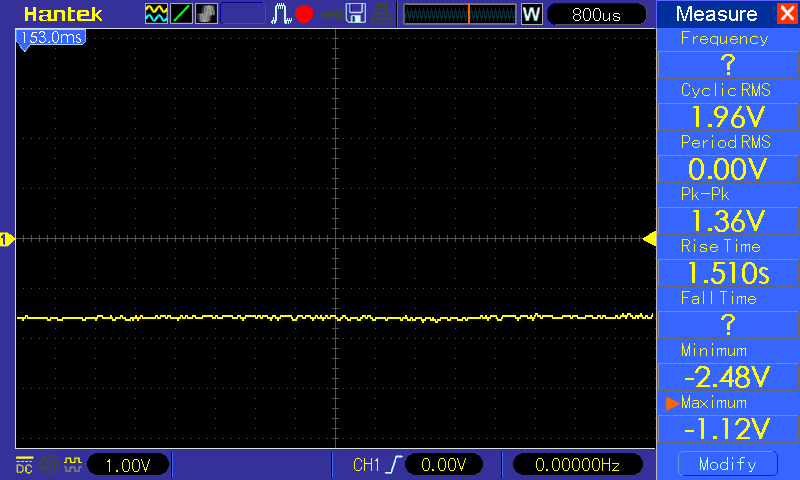Click the DC coupling icon
Image resolution: width=800 pixels, height=480 pixels.
(x=24, y=465)
